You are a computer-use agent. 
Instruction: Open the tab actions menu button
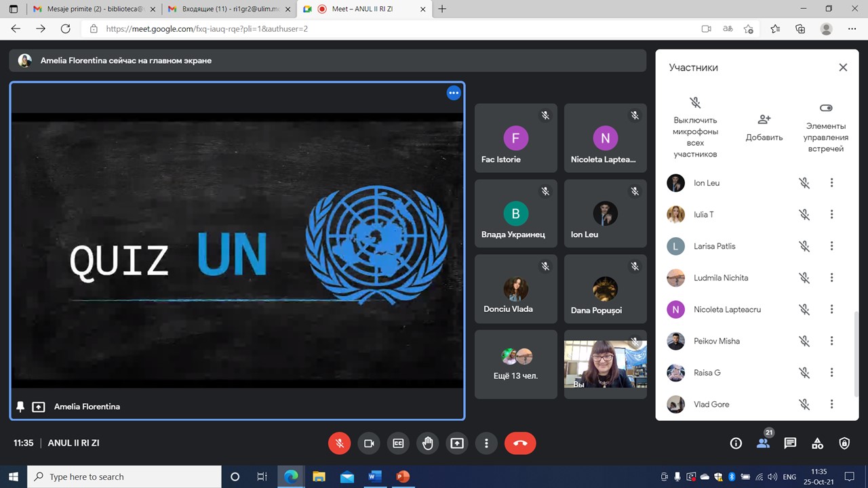13,9
